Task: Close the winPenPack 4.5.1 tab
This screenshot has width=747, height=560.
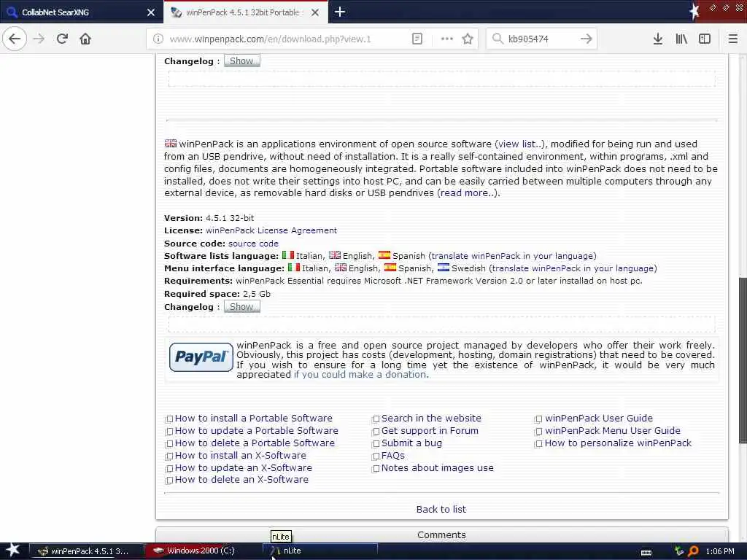Action: pos(315,12)
